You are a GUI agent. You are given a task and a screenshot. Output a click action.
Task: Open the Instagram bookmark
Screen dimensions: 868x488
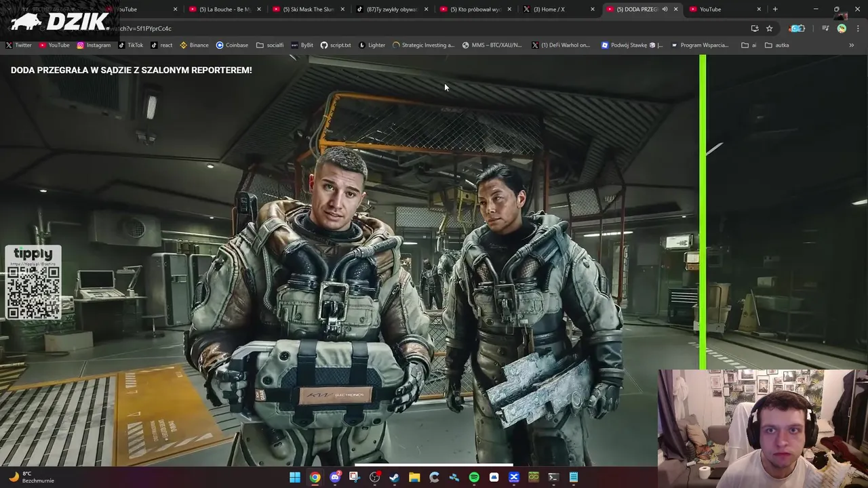click(94, 45)
